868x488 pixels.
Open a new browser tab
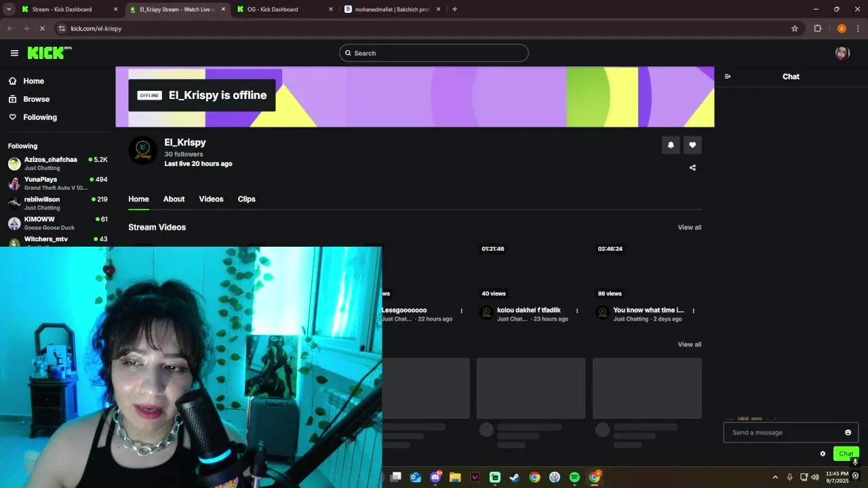(454, 9)
